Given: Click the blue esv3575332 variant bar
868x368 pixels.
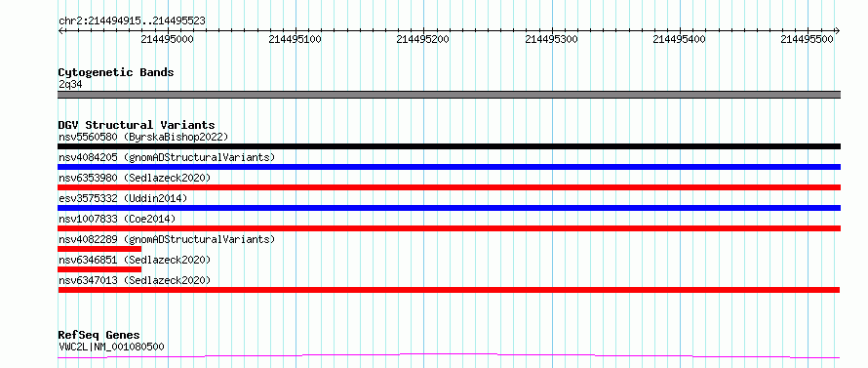Looking at the screenshot, I should click(449, 208).
